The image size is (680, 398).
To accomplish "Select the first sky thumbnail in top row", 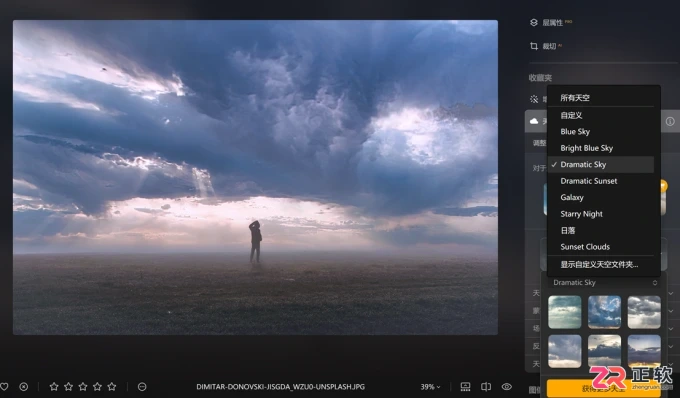I will [565, 312].
